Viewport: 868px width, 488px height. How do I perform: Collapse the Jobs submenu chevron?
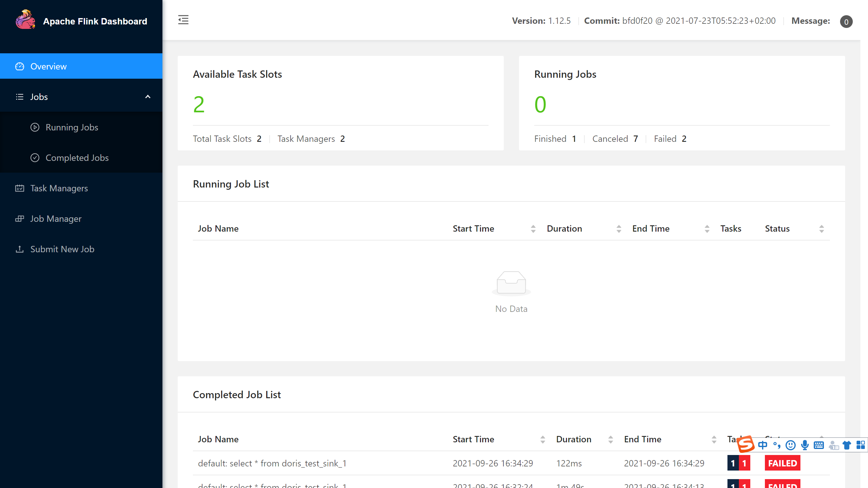pos(148,97)
